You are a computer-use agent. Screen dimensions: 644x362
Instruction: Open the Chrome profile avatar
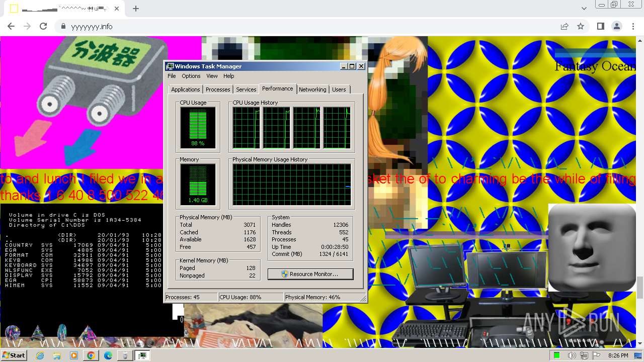pyautogui.click(x=617, y=27)
